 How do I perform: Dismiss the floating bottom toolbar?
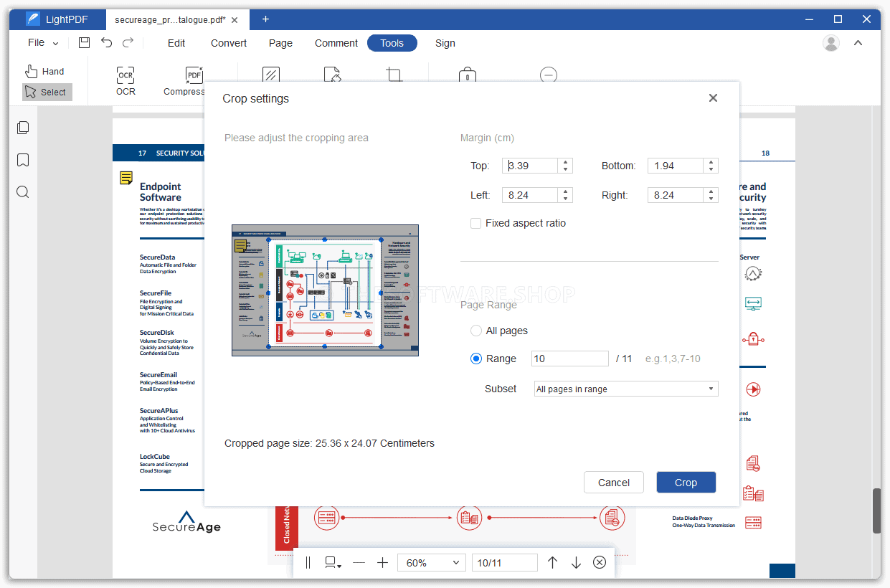[x=600, y=563]
